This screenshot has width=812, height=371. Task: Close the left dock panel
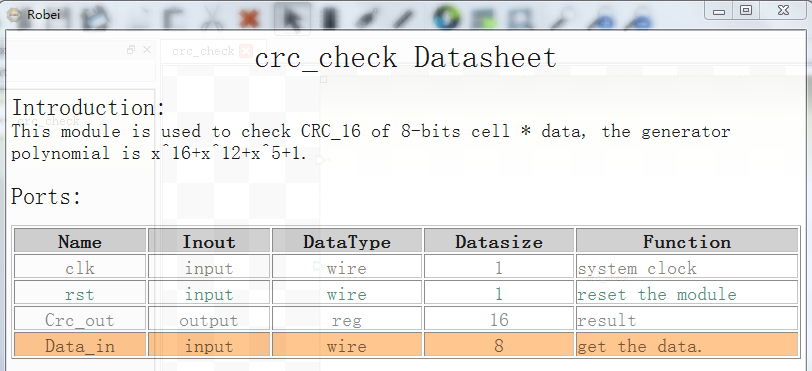(147, 50)
